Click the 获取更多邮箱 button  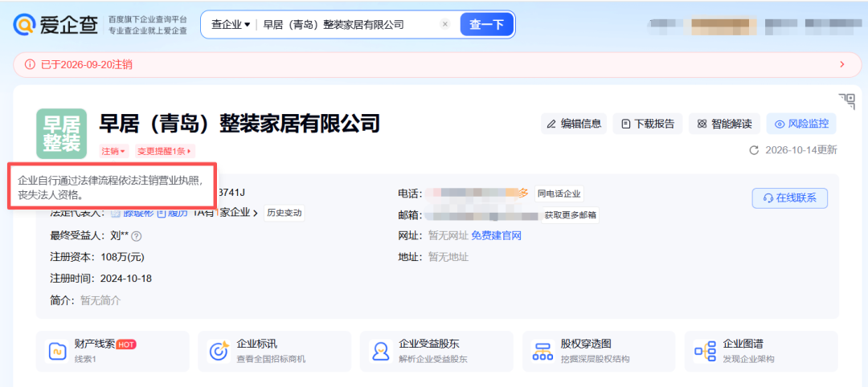tap(570, 216)
